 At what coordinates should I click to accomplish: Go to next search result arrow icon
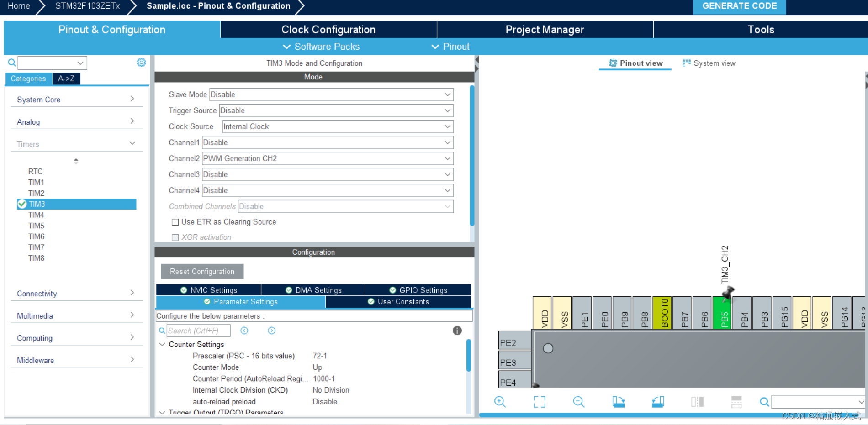tap(272, 331)
